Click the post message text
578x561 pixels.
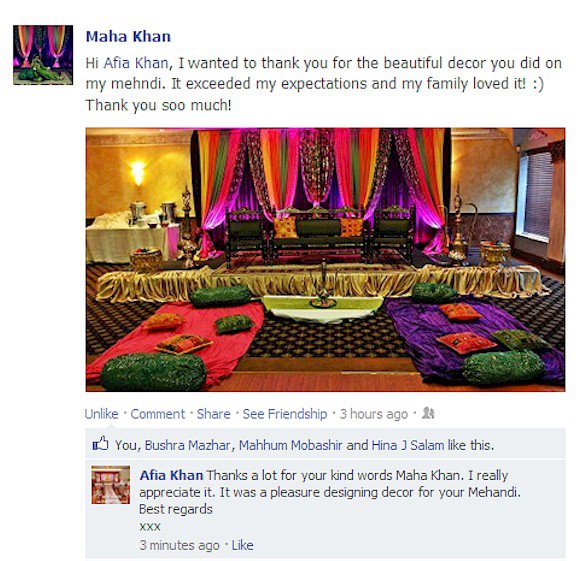pyautogui.click(x=324, y=84)
